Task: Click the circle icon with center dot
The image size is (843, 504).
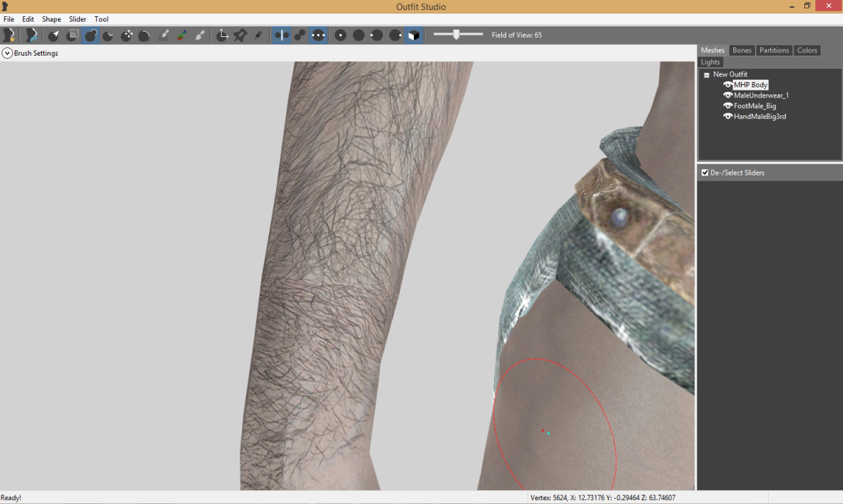Action: 340,36
